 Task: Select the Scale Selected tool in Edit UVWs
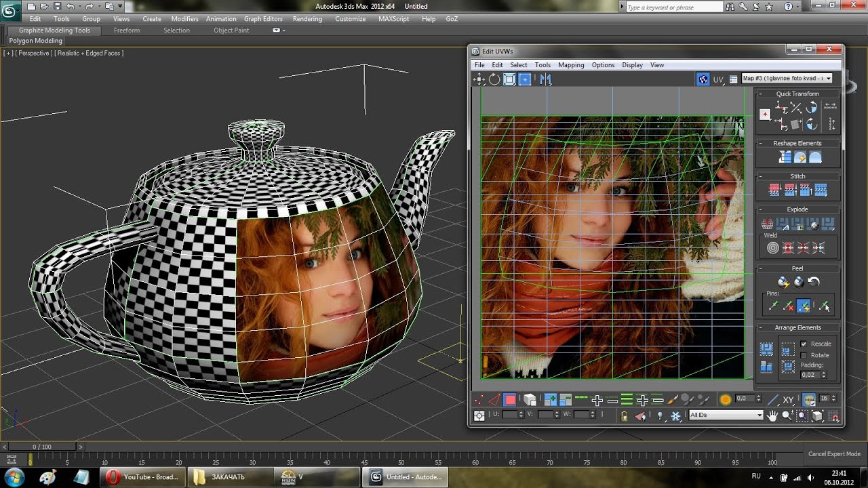click(509, 79)
